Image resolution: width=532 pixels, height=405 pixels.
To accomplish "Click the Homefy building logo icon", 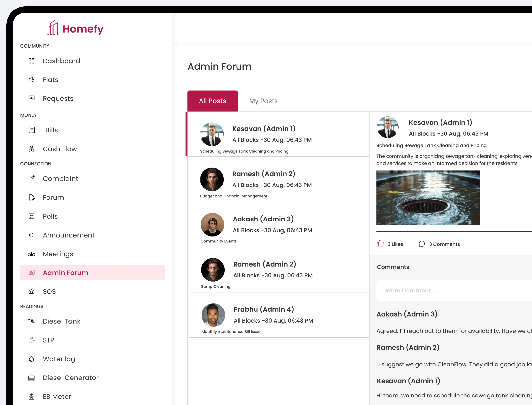I will point(53,28).
